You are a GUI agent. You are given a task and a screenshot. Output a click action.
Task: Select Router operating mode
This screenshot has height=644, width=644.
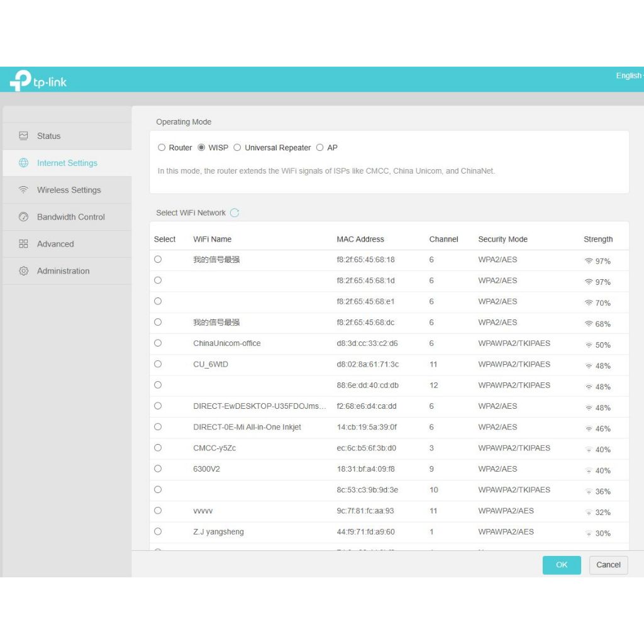162,148
